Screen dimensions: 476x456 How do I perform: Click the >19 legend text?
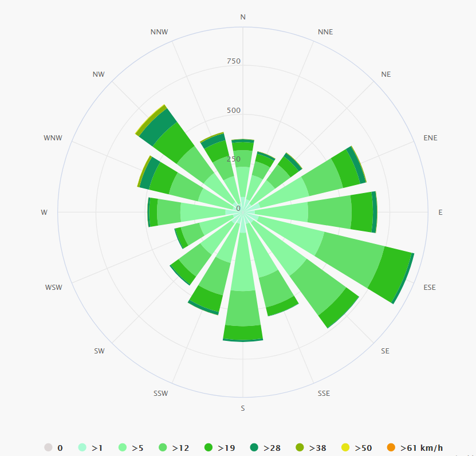226,448
